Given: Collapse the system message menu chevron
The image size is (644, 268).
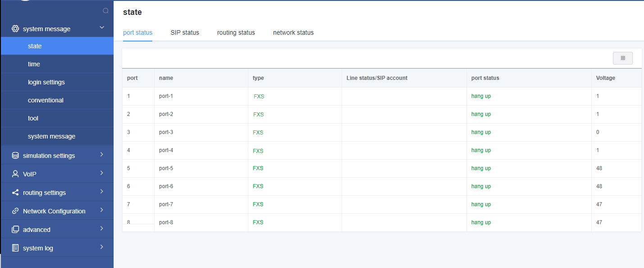Looking at the screenshot, I should (102, 28).
